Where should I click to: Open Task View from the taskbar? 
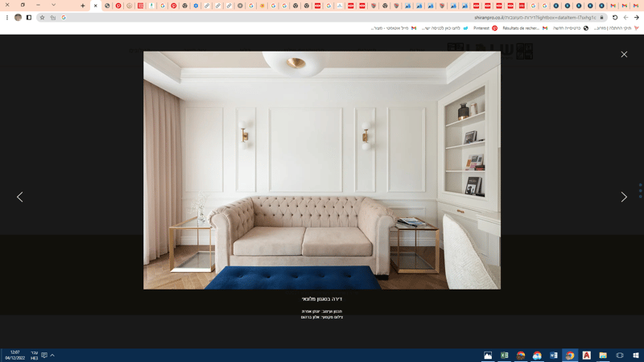[619, 356]
